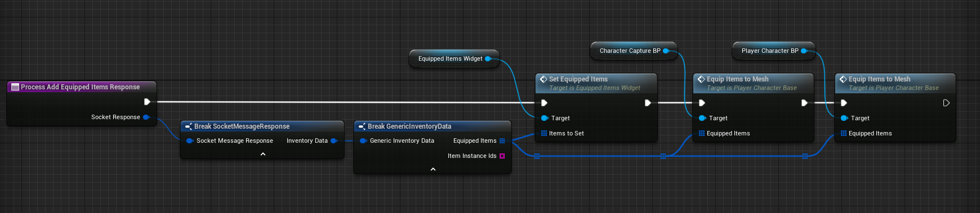
Task: Click the Generic Inventory Data input pin
Action: (363, 141)
